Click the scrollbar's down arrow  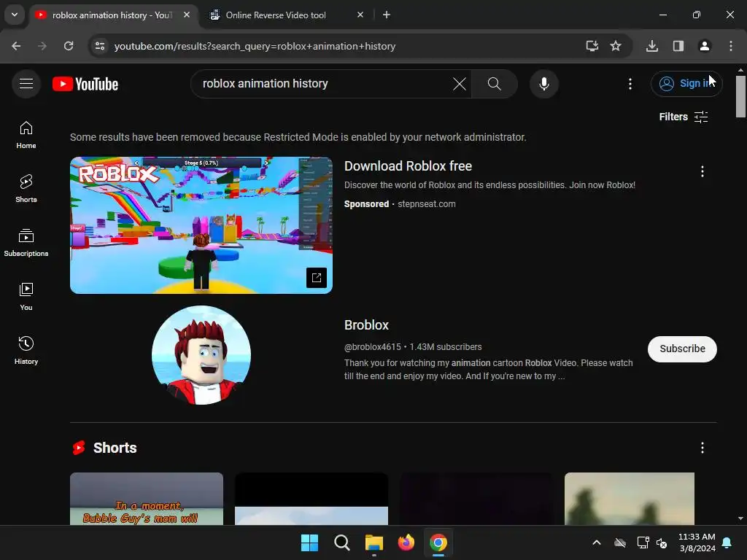[x=740, y=518]
